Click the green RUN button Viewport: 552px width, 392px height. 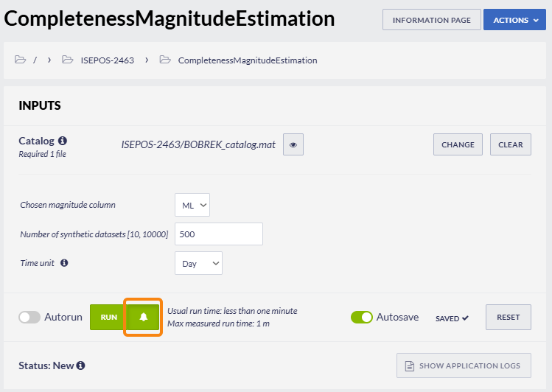coord(108,317)
